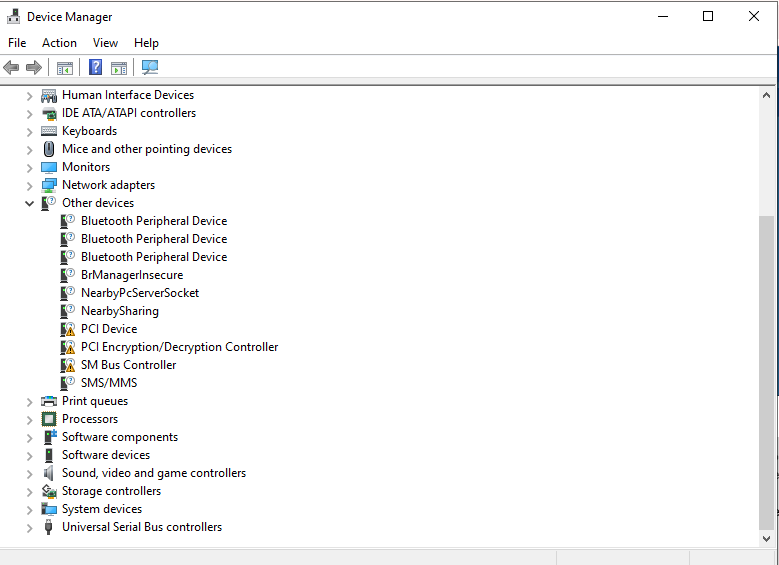Click the Software devices icon
Viewport: 779px width, 565px height.
[x=49, y=455]
